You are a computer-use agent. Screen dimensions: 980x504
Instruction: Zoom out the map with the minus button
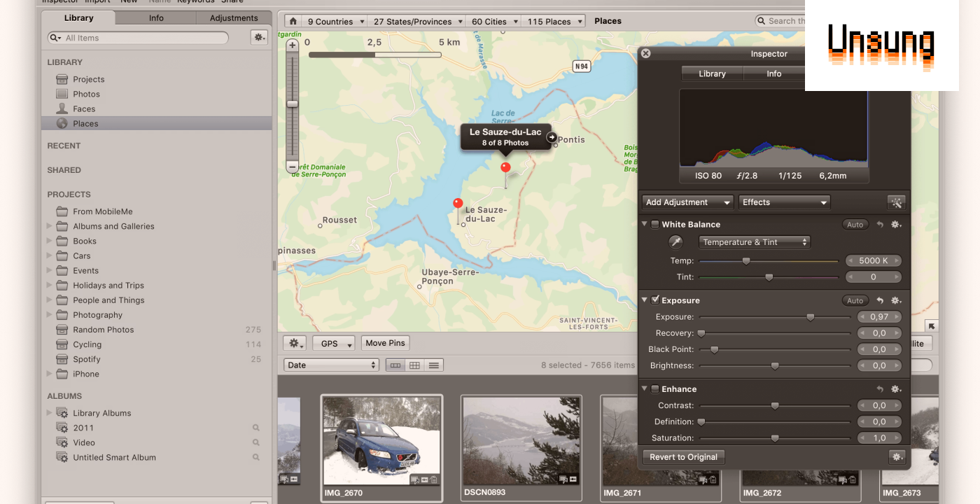point(293,167)
